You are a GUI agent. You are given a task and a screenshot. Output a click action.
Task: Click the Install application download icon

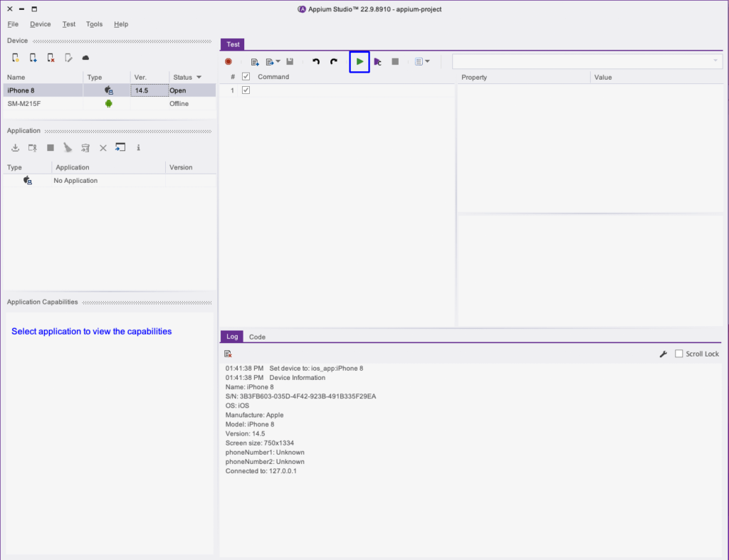pyautogui.click(x=15, y=148)
